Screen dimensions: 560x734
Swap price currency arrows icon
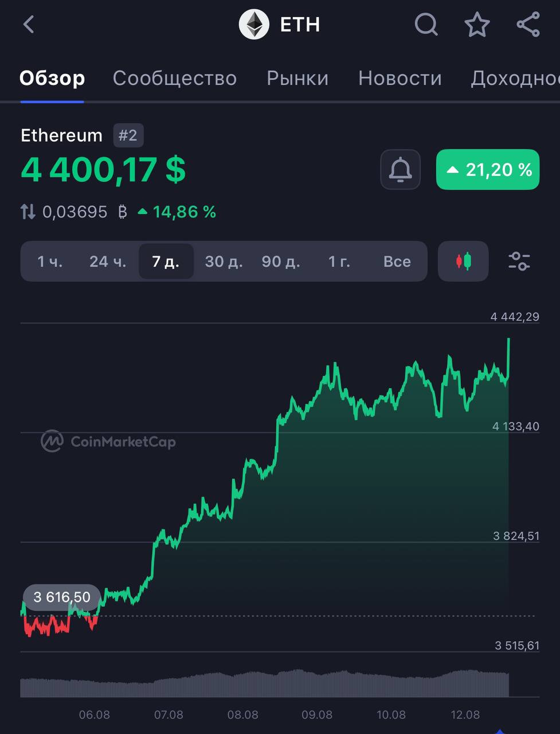[x=28, y=212]
